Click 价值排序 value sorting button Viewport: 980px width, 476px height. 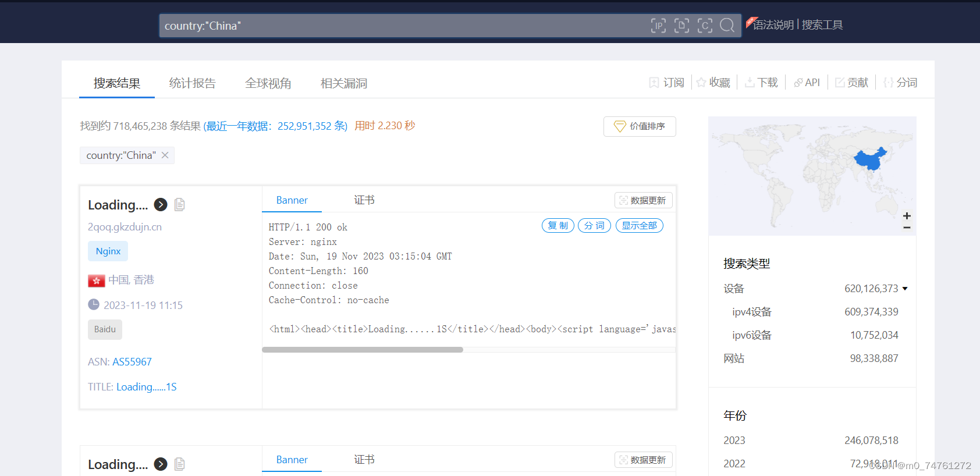(640, 126)
